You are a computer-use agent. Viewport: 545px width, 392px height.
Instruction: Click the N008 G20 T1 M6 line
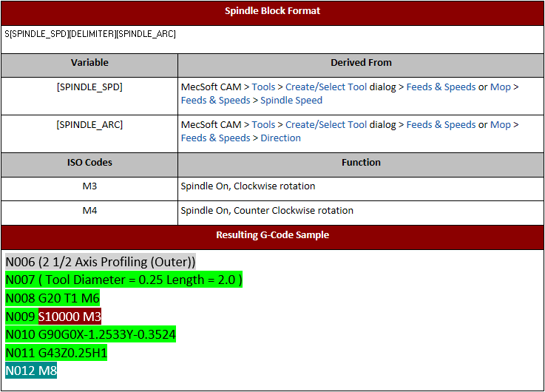tap(53, 298)
